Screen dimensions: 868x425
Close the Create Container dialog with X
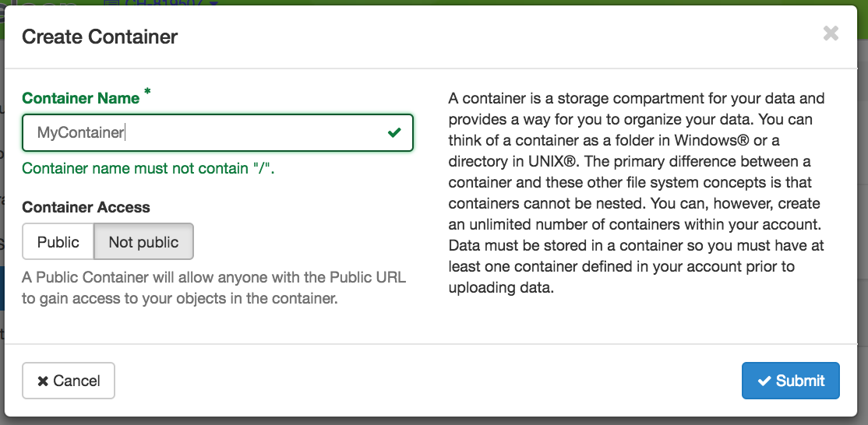pyautogui.click(x=831, y=33)
